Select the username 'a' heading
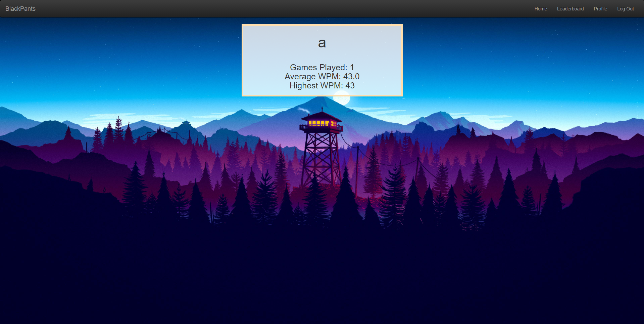Viewport: 644px width, 324px height. (x=322, y=43)
